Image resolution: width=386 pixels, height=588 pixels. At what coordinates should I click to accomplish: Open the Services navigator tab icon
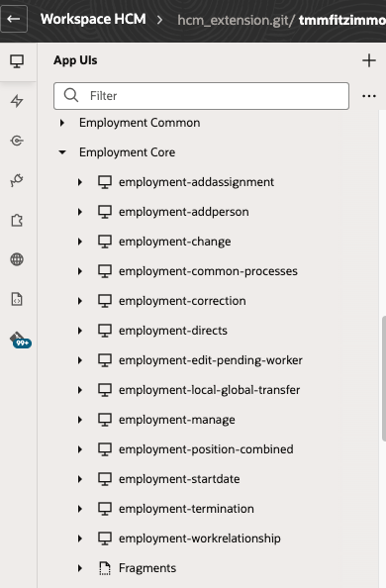pos(17,141)
